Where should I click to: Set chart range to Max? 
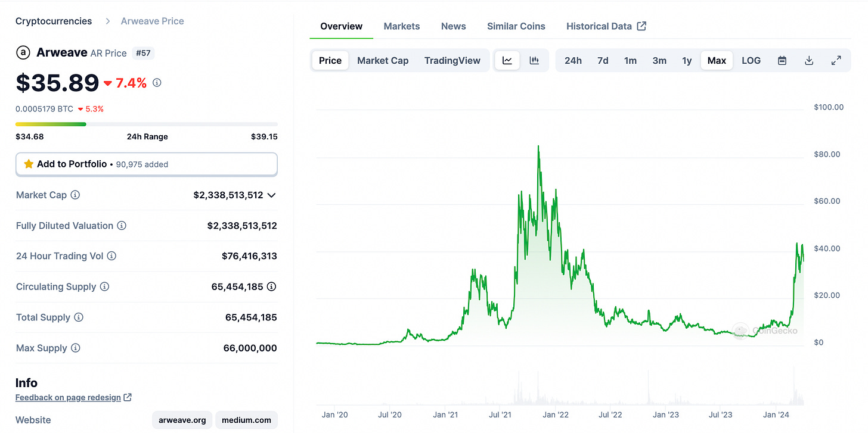click(717, 60)
